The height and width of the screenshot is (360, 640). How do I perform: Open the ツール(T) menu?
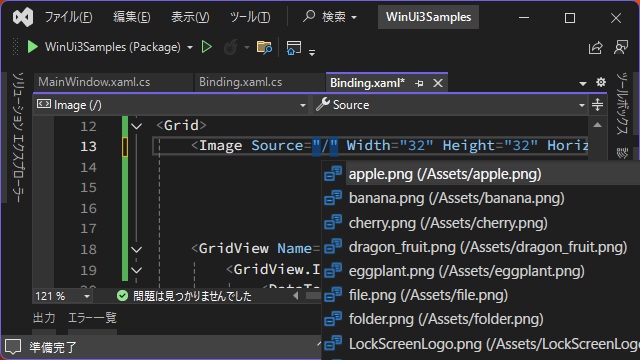250,17
